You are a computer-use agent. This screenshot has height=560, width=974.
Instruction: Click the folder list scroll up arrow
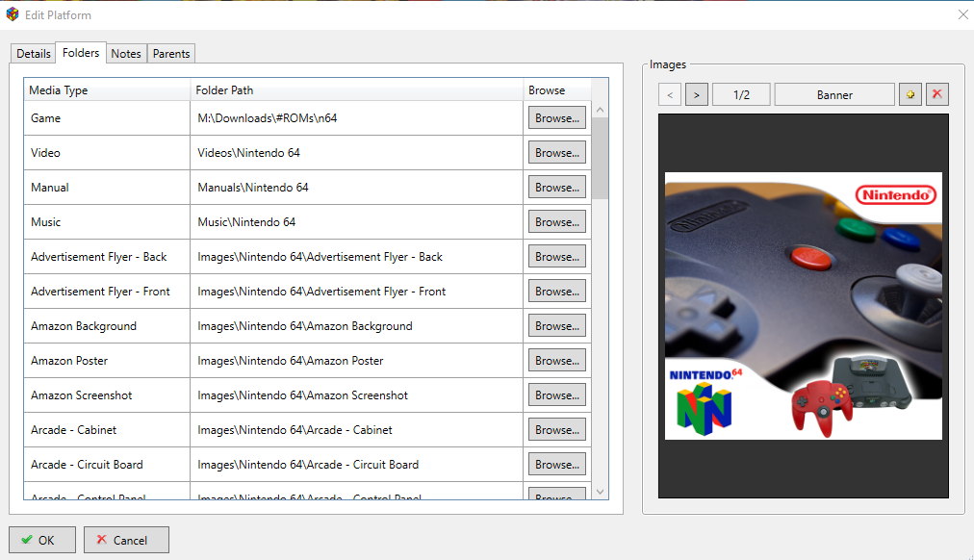point(600,110)
